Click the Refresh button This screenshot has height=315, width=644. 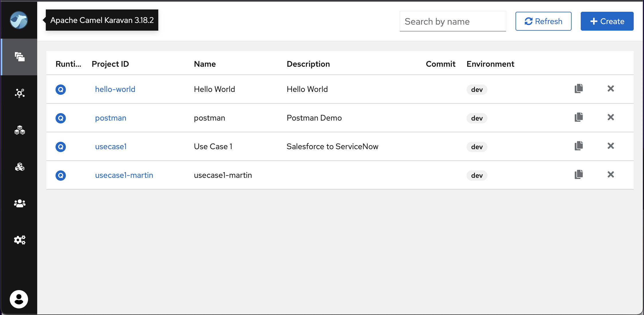[x=543, y=21]
